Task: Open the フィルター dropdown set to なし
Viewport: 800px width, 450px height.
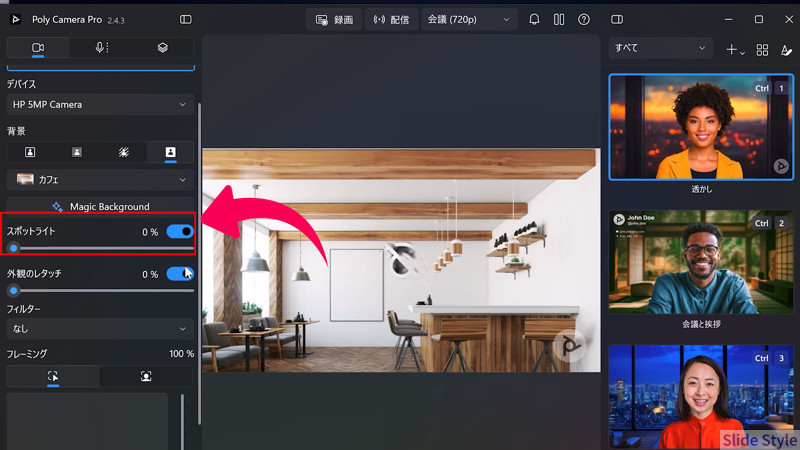Action: tap(100, 328)
